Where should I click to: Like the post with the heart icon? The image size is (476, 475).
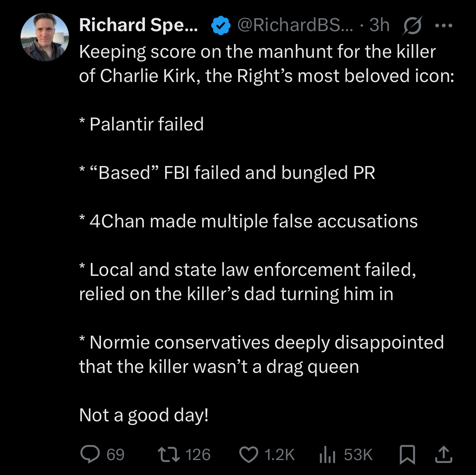[x=248, y=454]
